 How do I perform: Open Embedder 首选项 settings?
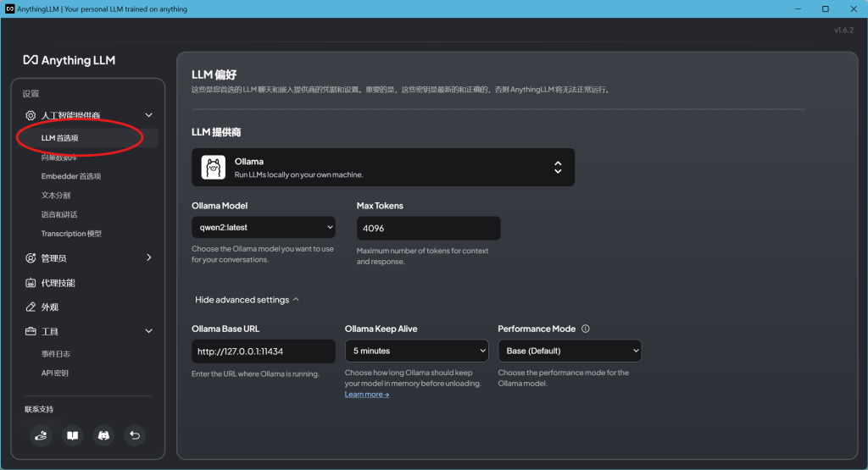(x=71, y=176)
